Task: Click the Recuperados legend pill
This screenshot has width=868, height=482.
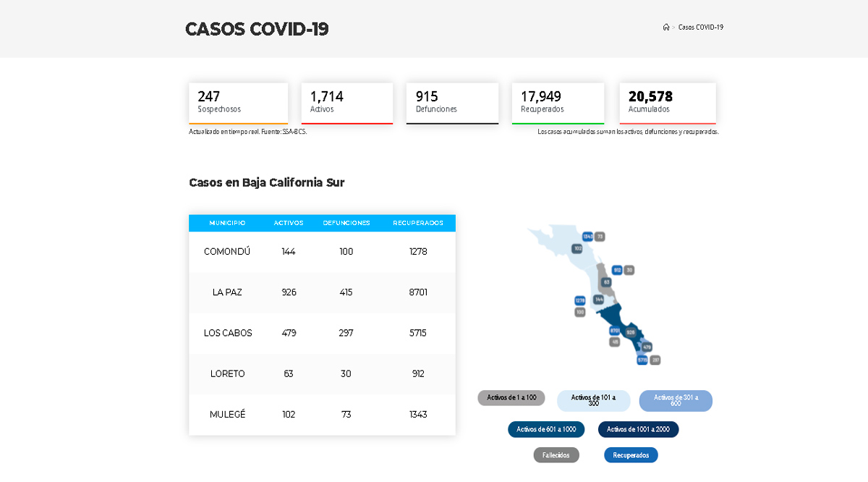Action: coord(631,455)
